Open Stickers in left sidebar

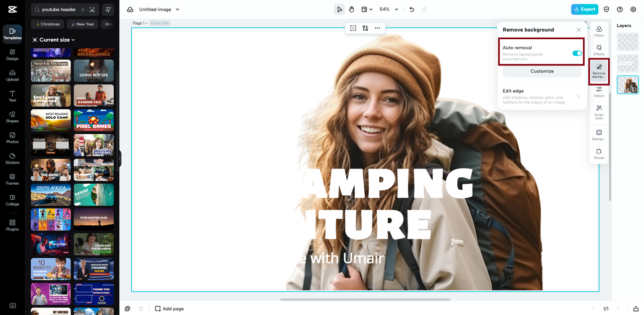pyautogui.click(x=13, y=159)
